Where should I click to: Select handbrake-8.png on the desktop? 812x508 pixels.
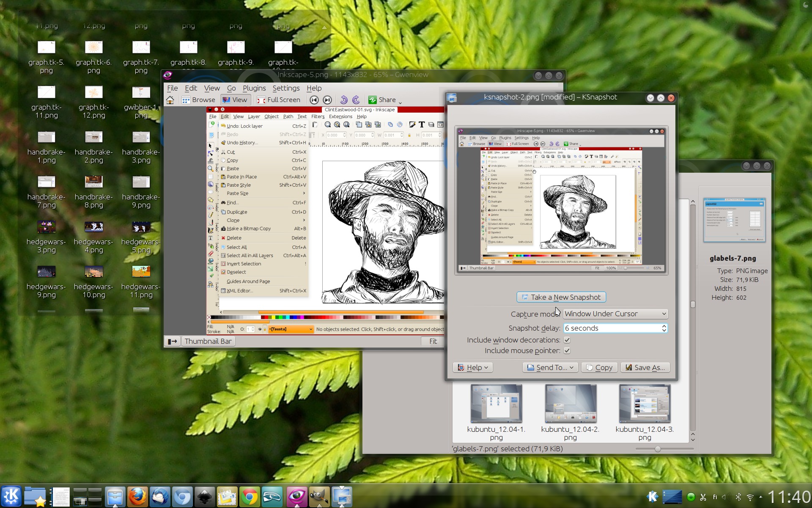click(93, 191)
